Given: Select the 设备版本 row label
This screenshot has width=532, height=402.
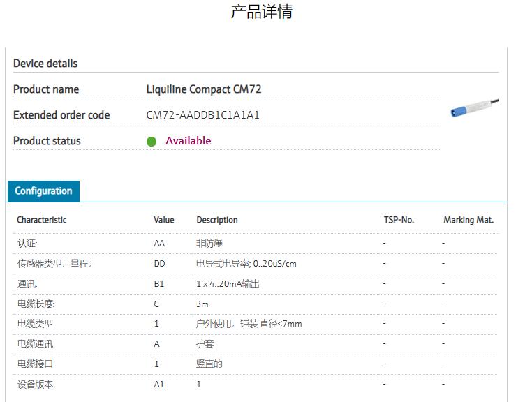Looking at the screenshot, I should coord(36,385).
